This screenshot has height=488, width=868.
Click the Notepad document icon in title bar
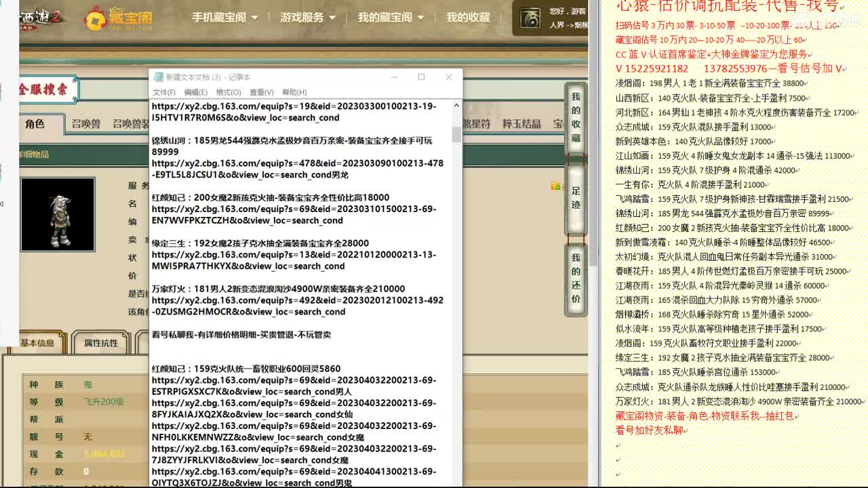[158, 77]
